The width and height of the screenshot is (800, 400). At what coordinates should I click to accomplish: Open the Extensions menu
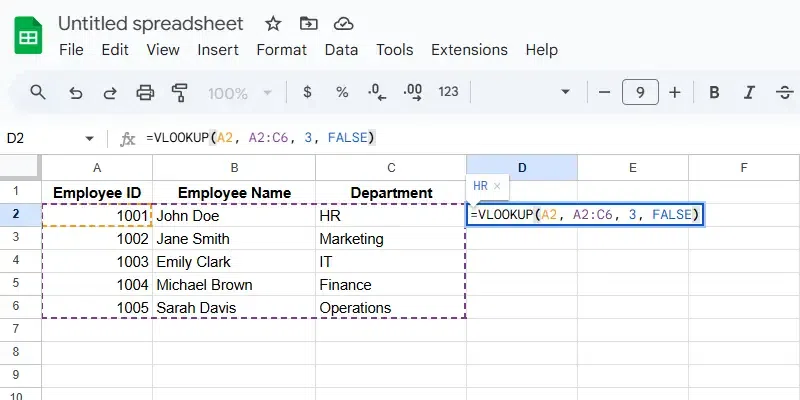(469, 49)
